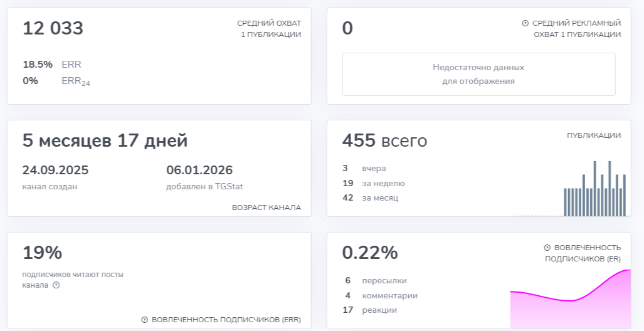644x331 pixels.
Task: Click the канал создан caption
Action: 50,186
